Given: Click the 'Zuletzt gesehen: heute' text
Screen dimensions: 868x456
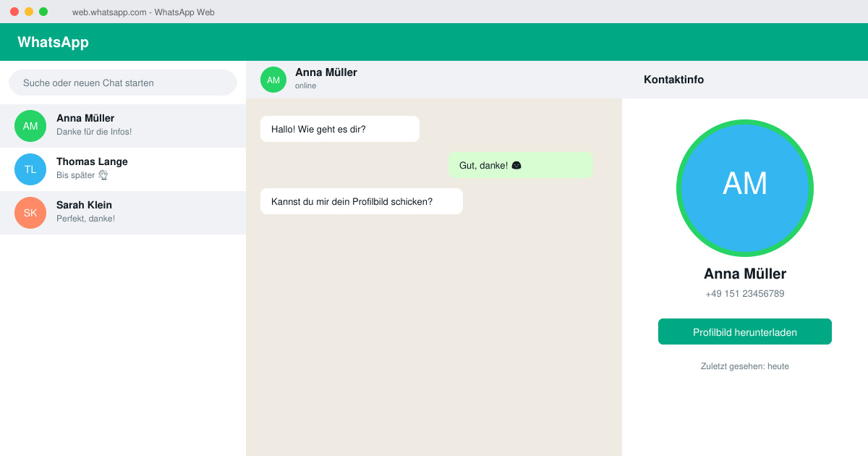Looking at the screenshot, I should pos(745,366).
